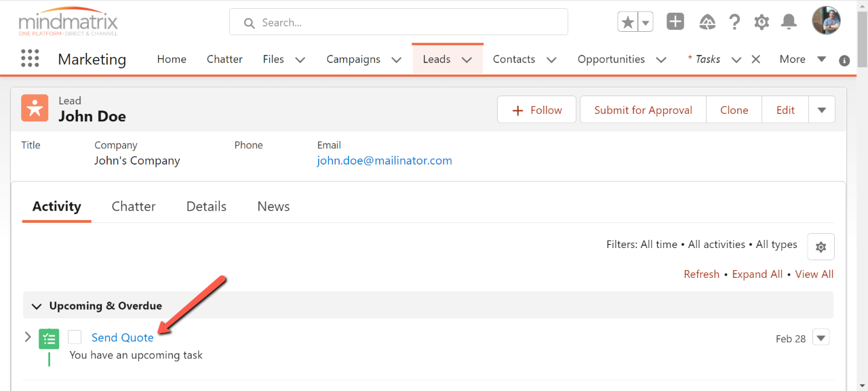The width and height of the screenshot is (868, 391).
Task: Expand the Send Quote task details
Action: 28,337
